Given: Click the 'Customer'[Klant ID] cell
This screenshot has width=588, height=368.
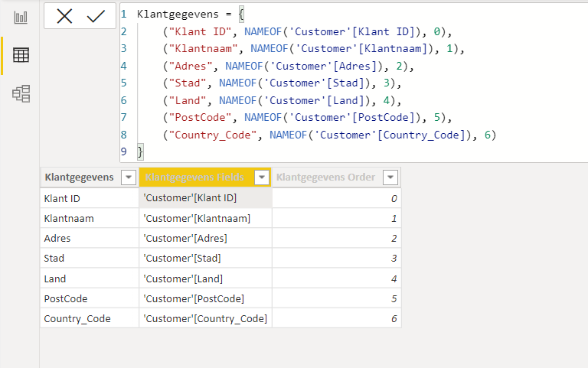Looking at the screenshot, I should pos(190,197).
